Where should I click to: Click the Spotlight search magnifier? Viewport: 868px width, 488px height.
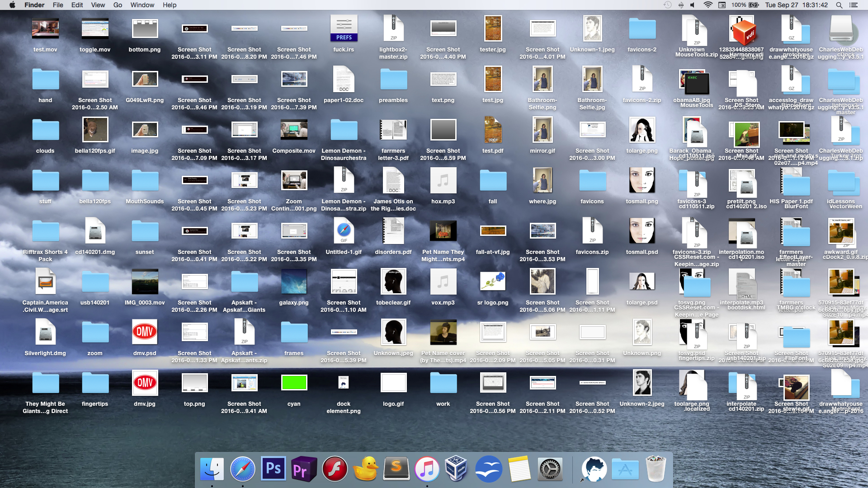pyautogui.click(x=839, y=5)
